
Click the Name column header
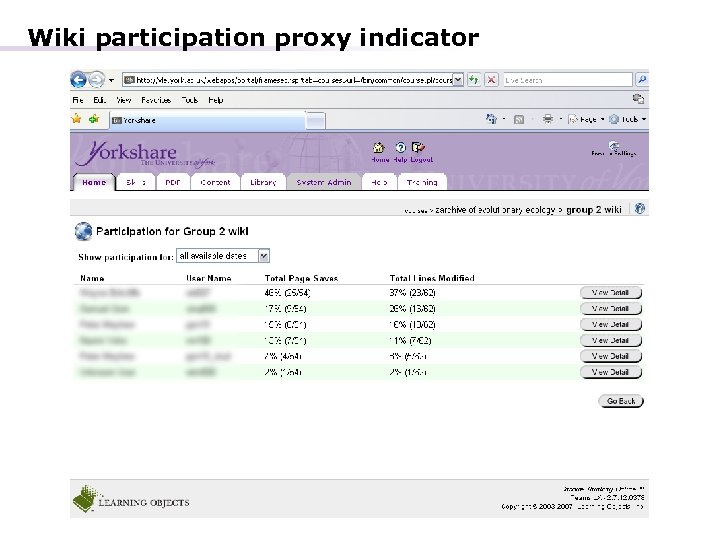pyautogui.click(x=92, y=278)
